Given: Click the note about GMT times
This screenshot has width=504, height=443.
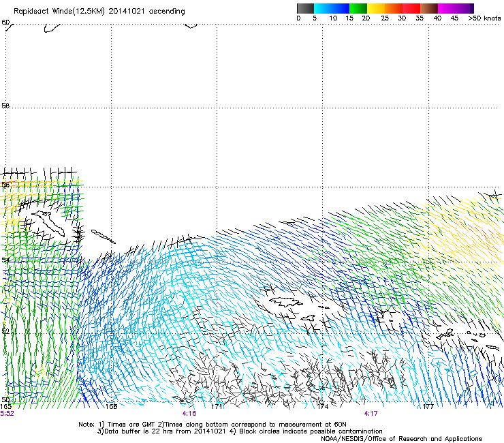Looking at the screenshot, I should pyautogui.click(x=212, y=425).
